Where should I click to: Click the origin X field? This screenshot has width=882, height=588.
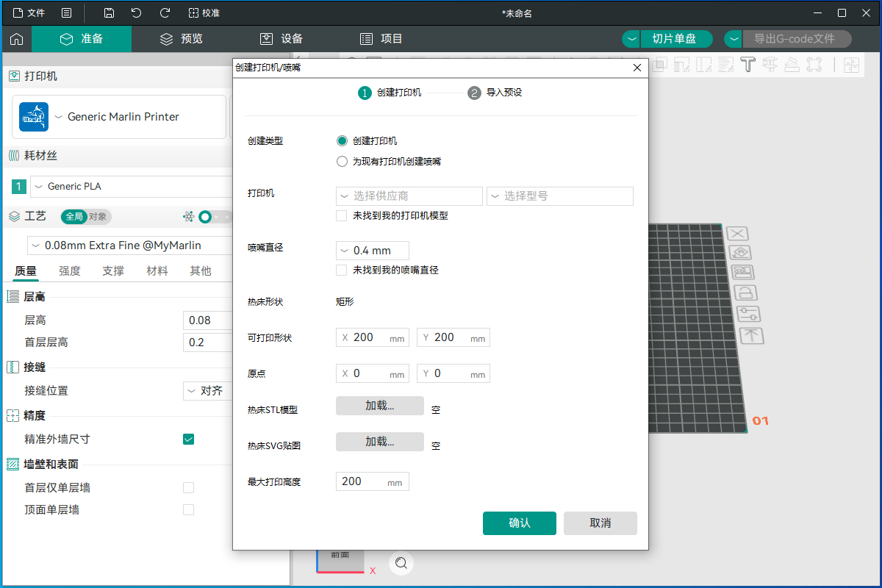tap(373, 373)
